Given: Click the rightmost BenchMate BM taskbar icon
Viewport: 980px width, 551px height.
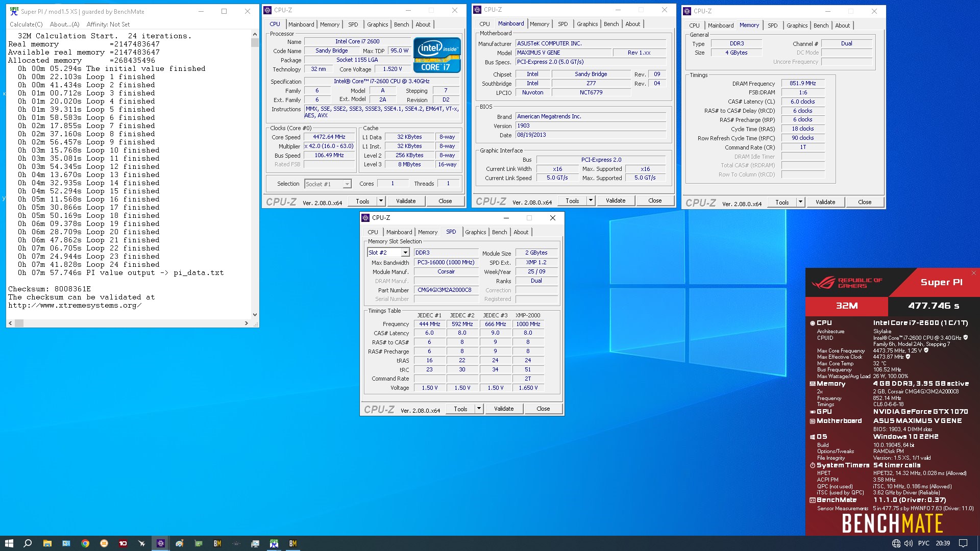Looking at the screenshot, I should click(x=293, y=543).
